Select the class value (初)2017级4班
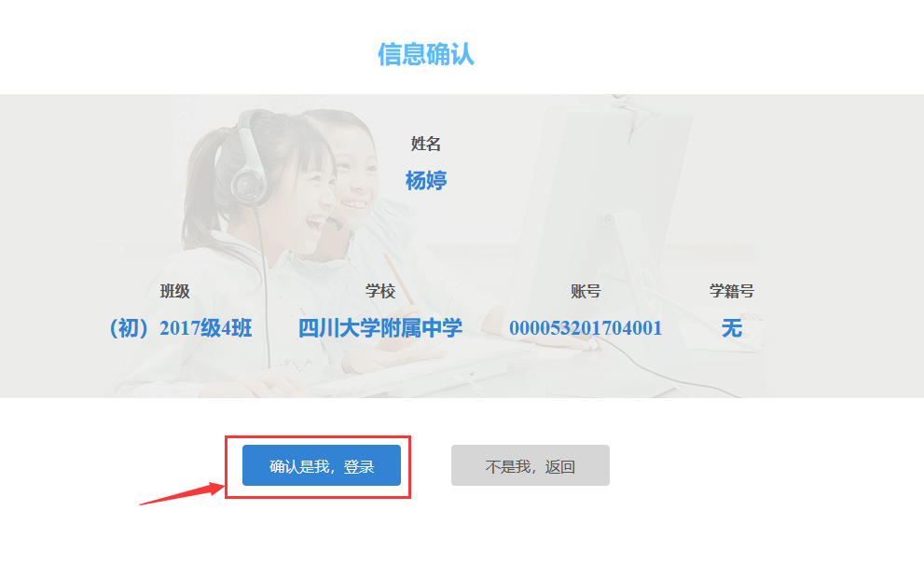Screen dimensions: 924x566 point(181,328)
